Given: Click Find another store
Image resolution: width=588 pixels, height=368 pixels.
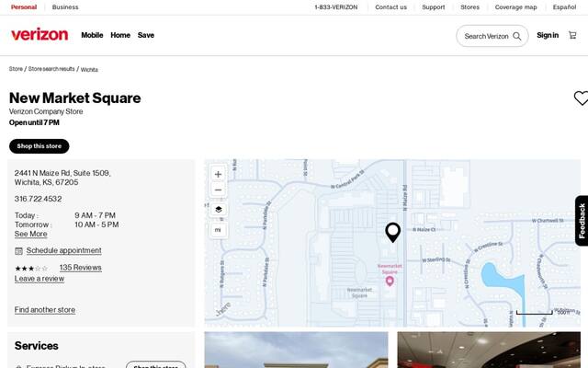Looking at the screenshot, I should click(45, 310).
